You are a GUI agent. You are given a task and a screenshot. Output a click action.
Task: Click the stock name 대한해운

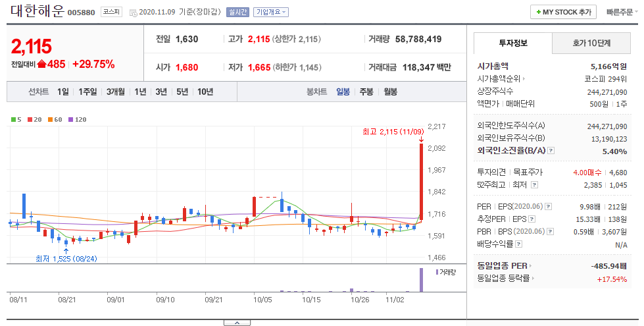[37, 11]
